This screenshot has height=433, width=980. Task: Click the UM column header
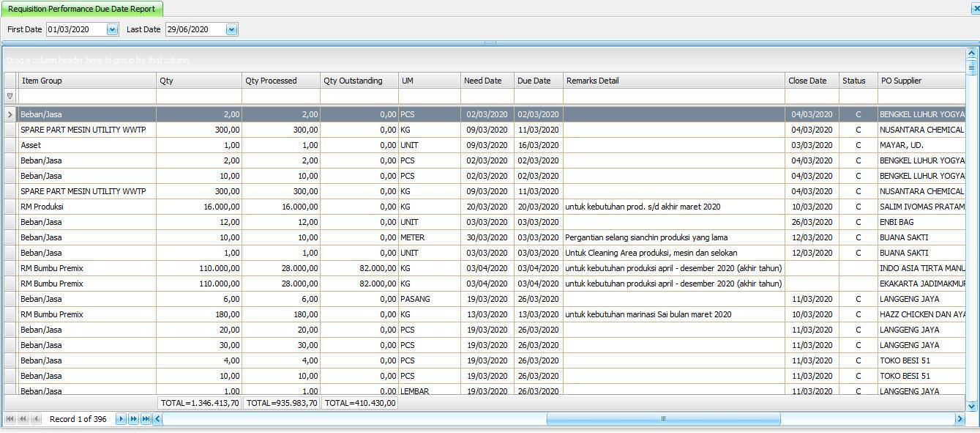[x=430, y=81]
